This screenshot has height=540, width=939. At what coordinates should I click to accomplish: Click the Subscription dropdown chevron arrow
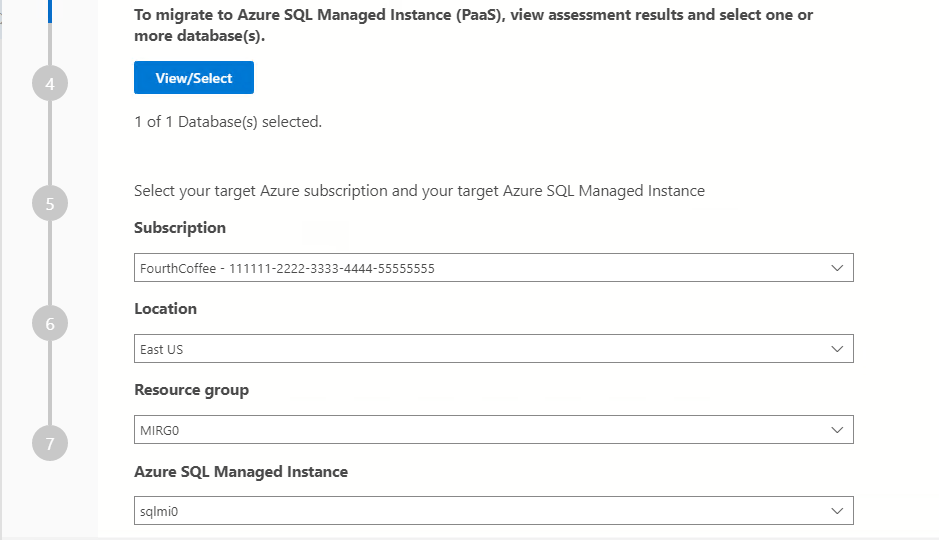(x=837, y=268)
